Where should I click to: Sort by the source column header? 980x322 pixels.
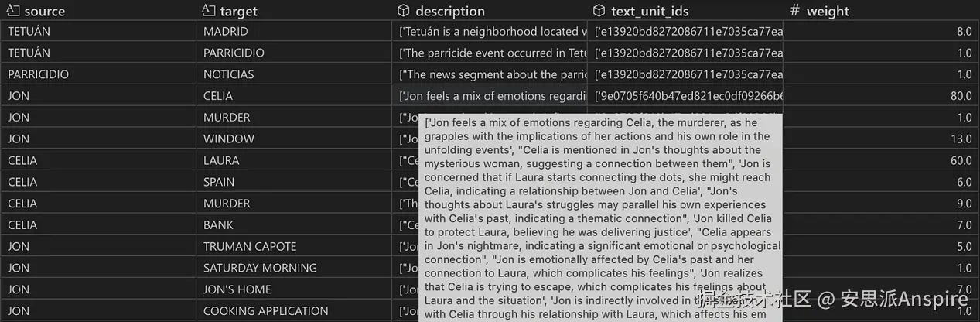[x=44, y=12]
